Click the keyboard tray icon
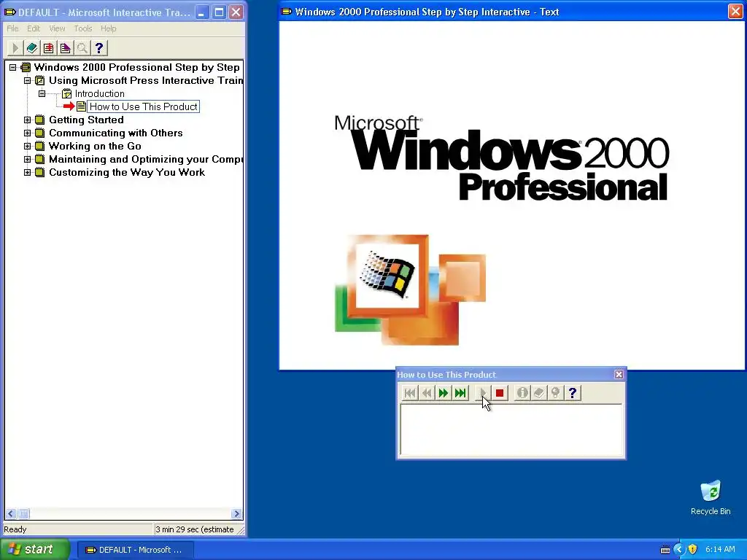The image size is (747, 560). click(x=665, y=550)
